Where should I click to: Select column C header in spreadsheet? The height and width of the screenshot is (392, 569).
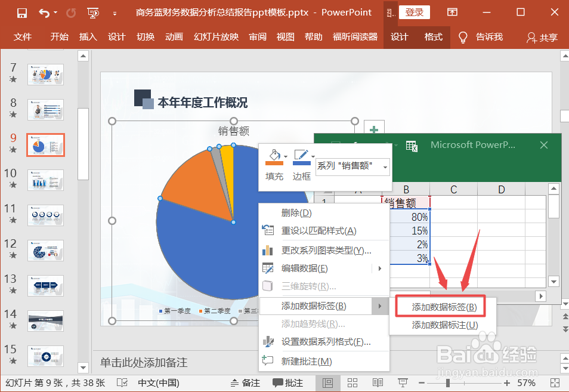pos(454,190)
